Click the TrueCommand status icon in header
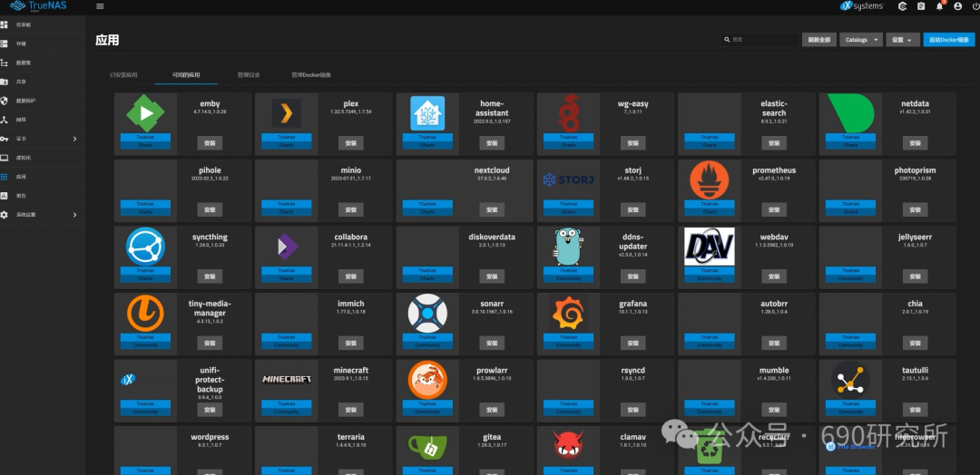Image resolution: width=980 pixels, height=475 pixels. [902, 6]
